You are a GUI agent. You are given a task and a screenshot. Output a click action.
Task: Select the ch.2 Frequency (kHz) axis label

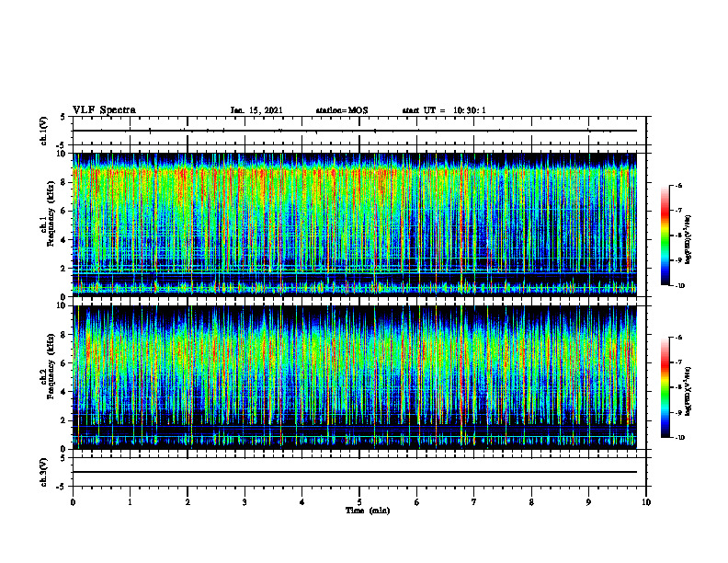48,365
